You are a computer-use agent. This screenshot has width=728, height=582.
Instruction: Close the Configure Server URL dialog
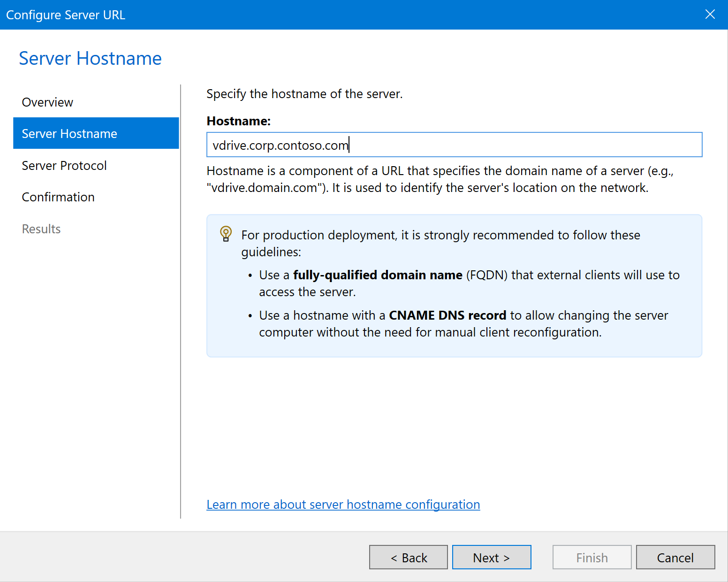tap(710, 15)
